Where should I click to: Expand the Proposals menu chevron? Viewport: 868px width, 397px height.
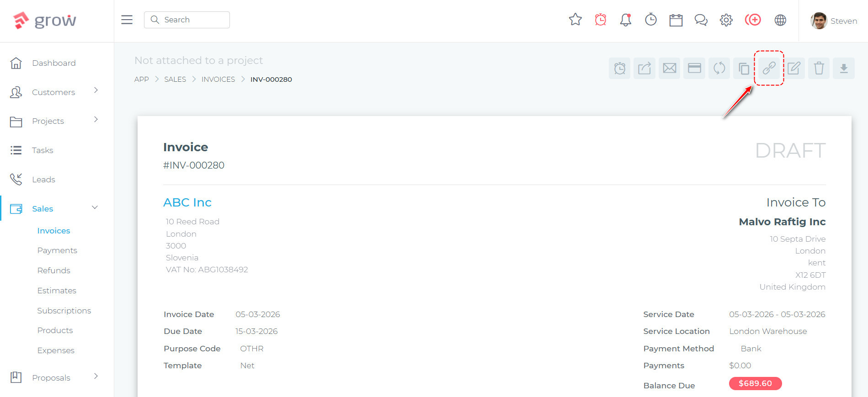point(96,376)
